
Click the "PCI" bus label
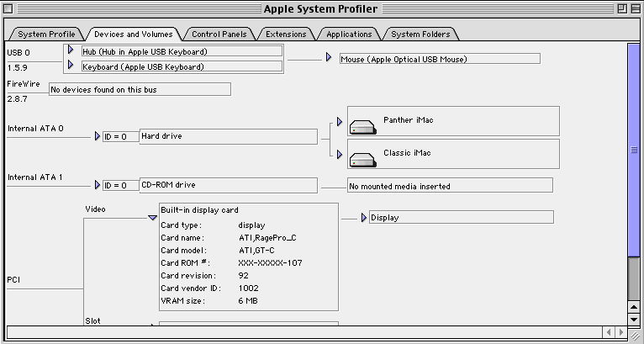coord(13,280)
